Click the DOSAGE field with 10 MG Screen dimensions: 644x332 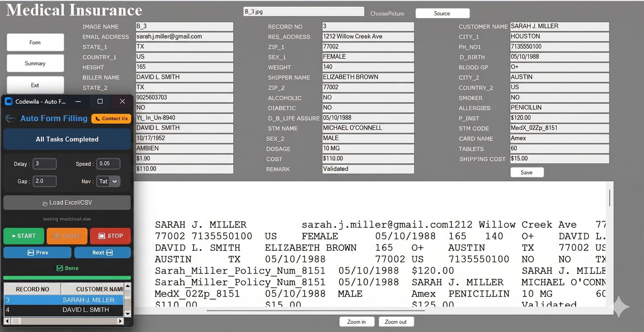(x=368, y=149)
